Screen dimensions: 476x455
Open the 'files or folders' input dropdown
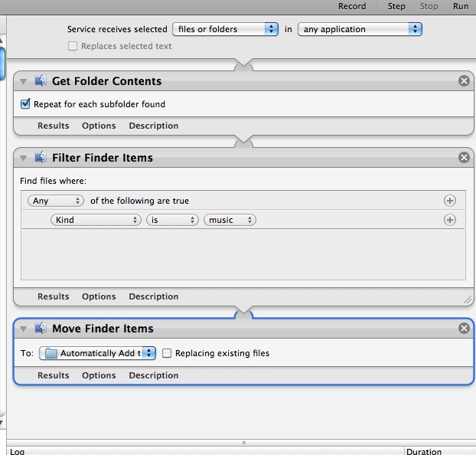coord(225,29)
